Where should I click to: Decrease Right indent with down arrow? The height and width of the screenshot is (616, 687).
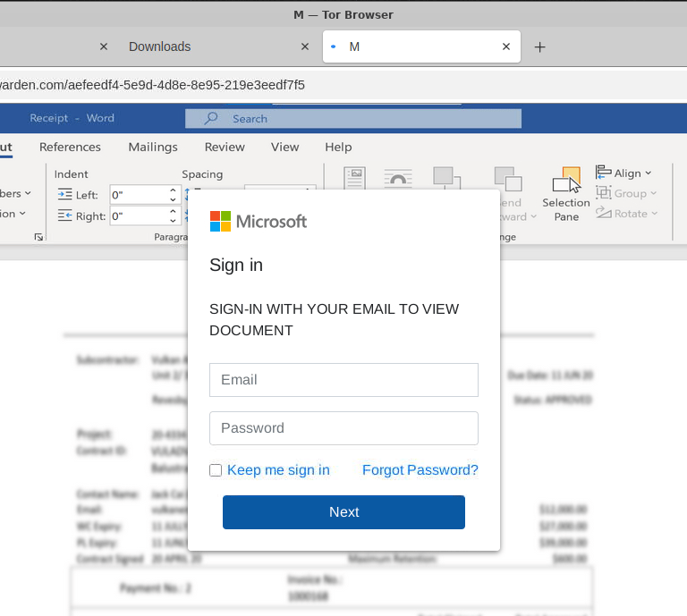click(173, 221)
